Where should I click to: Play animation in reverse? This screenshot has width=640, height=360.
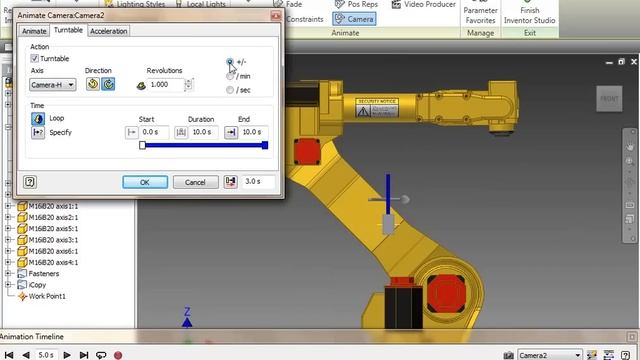click(x=26, y=355)
